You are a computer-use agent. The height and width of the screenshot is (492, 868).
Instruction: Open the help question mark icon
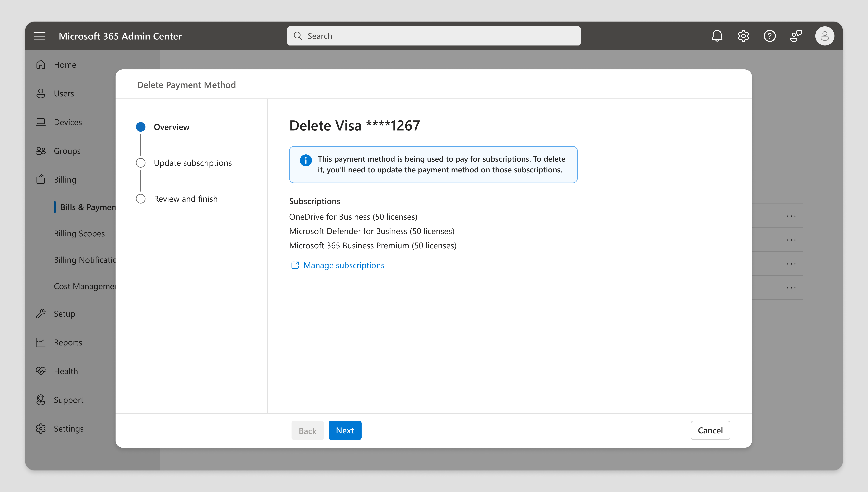(x=770, y=36)
